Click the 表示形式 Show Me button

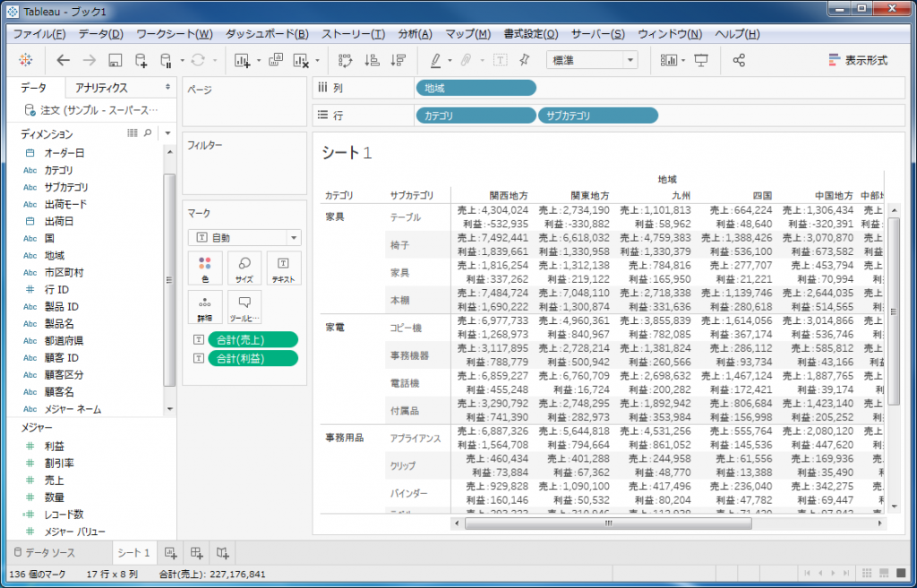[857, 60]
